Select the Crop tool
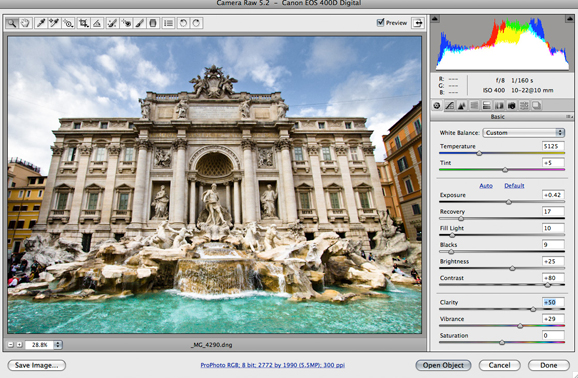Screen dimensions: 578x378 coord(84,23)
